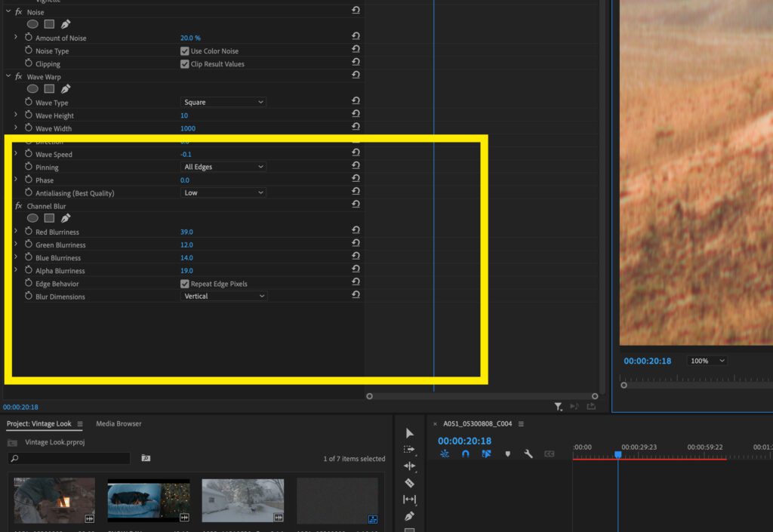Select the Track Select Forward tool
The height and width of the screenshot is (532, 773).
(x=409, y=449)
